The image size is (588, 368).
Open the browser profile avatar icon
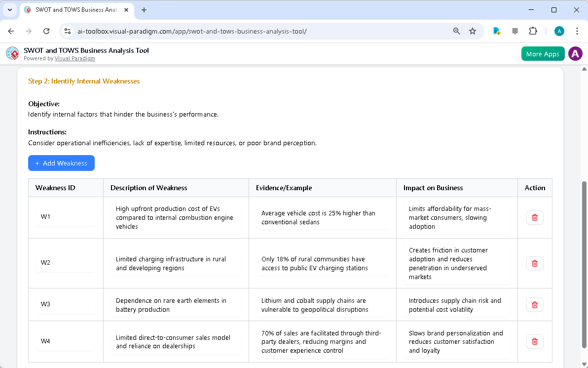[x=559, y=31]
